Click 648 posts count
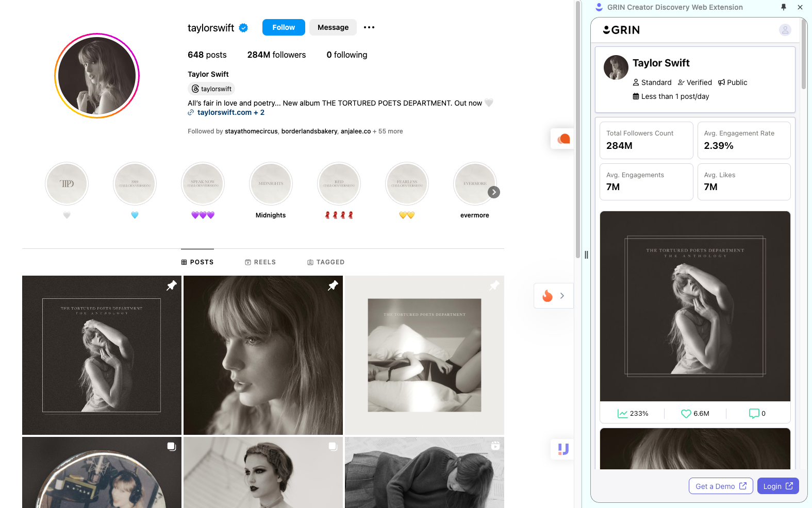This screenshot has width=812, height=508. [x=207, y=55]
